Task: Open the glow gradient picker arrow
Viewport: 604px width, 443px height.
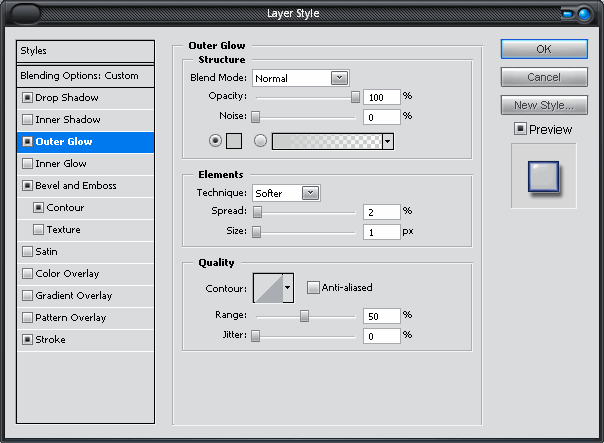Action: click(x=387, y=142)
